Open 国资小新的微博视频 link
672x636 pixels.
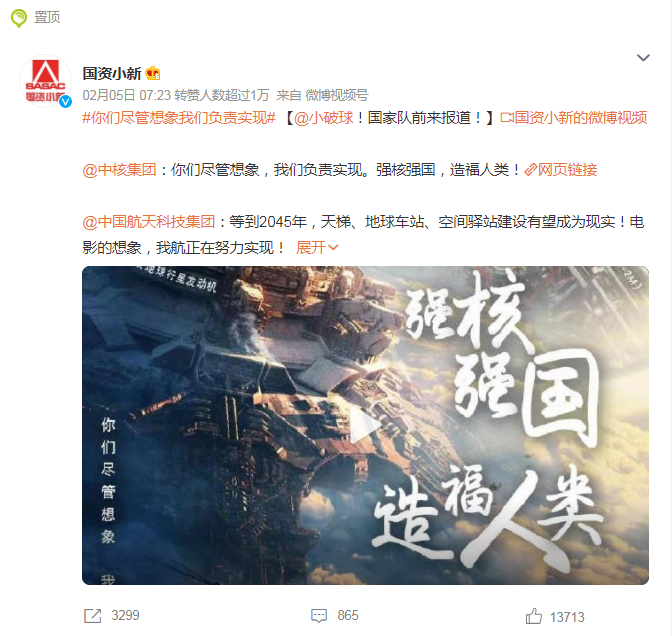[574, 118]
